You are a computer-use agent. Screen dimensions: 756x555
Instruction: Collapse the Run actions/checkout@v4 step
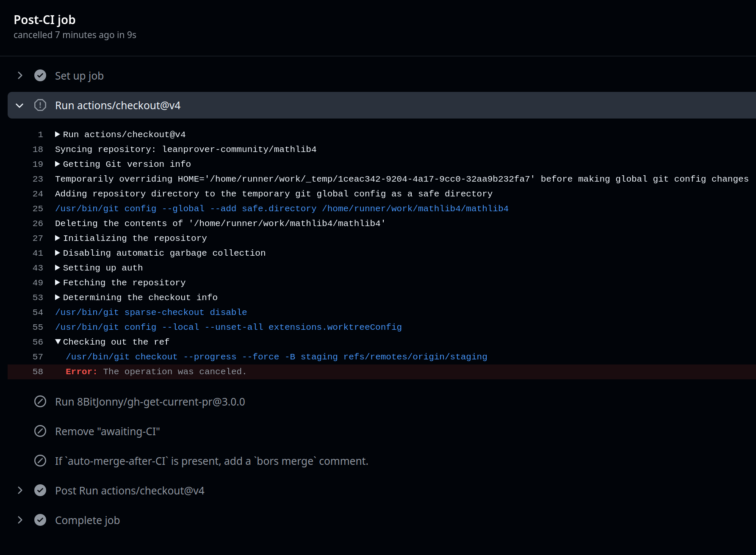pos(19,105)
